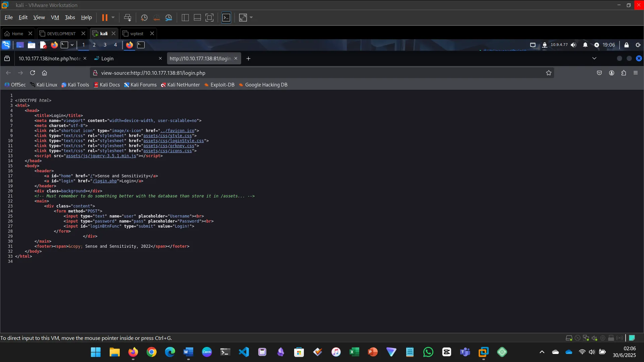This screenshot has height=362, width=644.
Task: Expand the VMware power options dropdown arrow
Action: coord(113,17)
